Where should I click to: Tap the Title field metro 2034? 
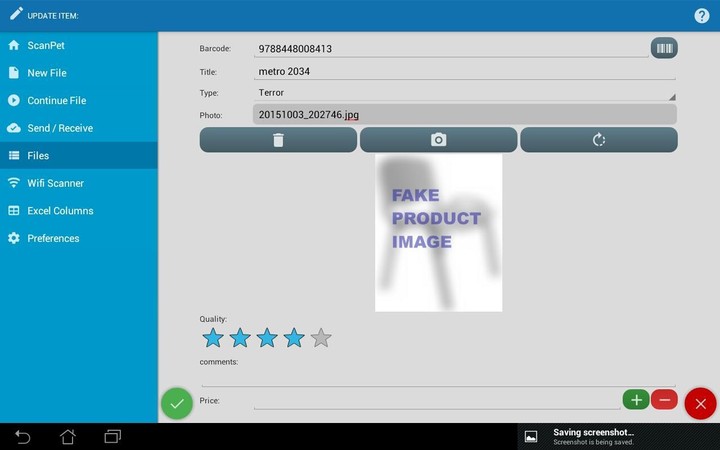[x=465, y=71]
